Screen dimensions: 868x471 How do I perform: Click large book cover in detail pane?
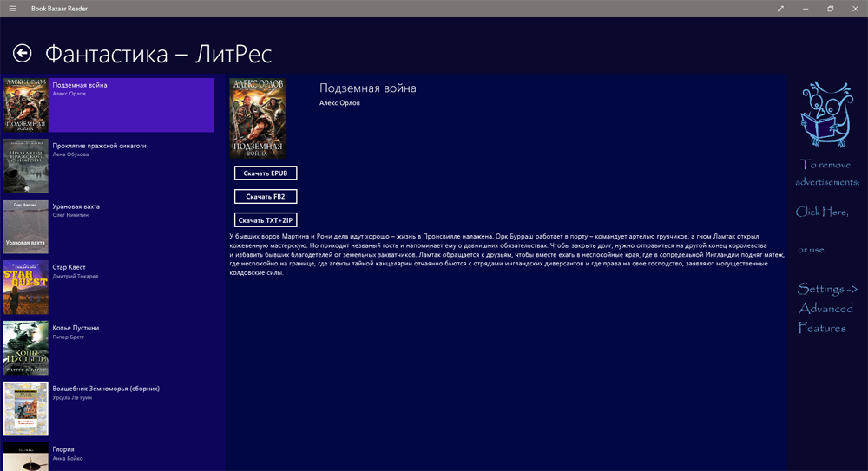[258, 119]
